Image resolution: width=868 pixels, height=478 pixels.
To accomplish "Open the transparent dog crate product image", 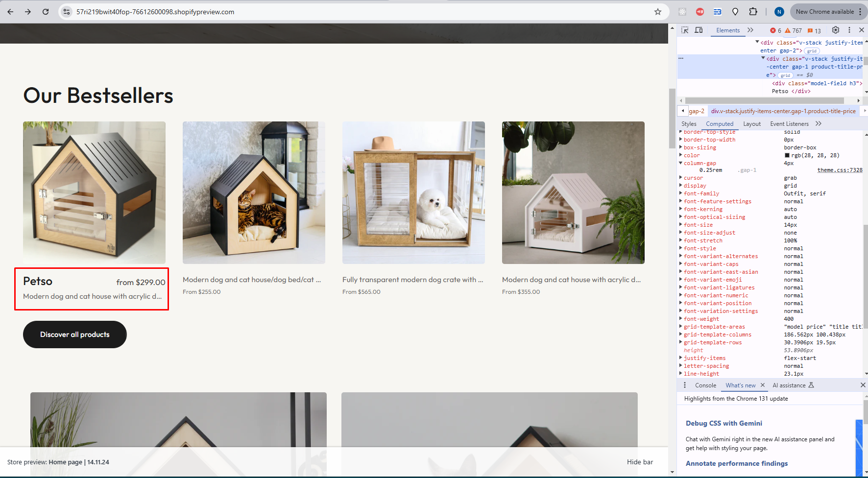I will [413, 192].
